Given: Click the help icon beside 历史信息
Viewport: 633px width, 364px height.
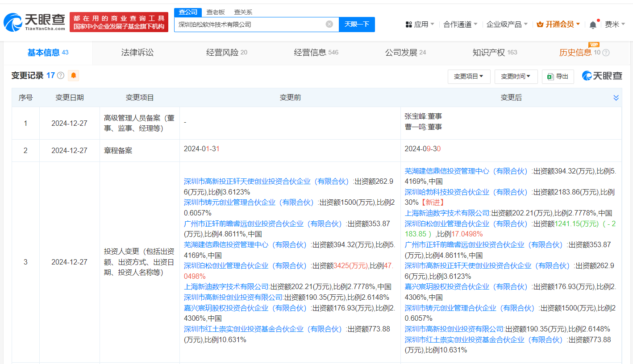Looking at the screenshot, I should click(606, 53).
